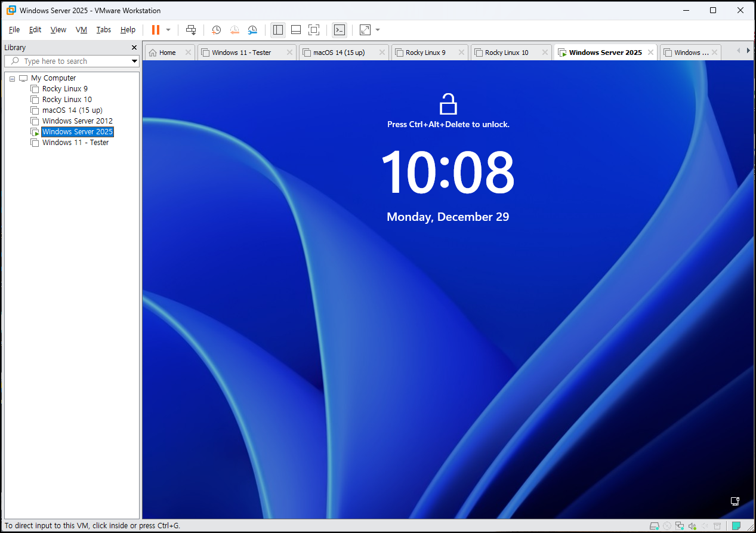Select Windows Server 2025 in the library tree
The height and width of the screenshot is (533, 756).
point(78,132)
